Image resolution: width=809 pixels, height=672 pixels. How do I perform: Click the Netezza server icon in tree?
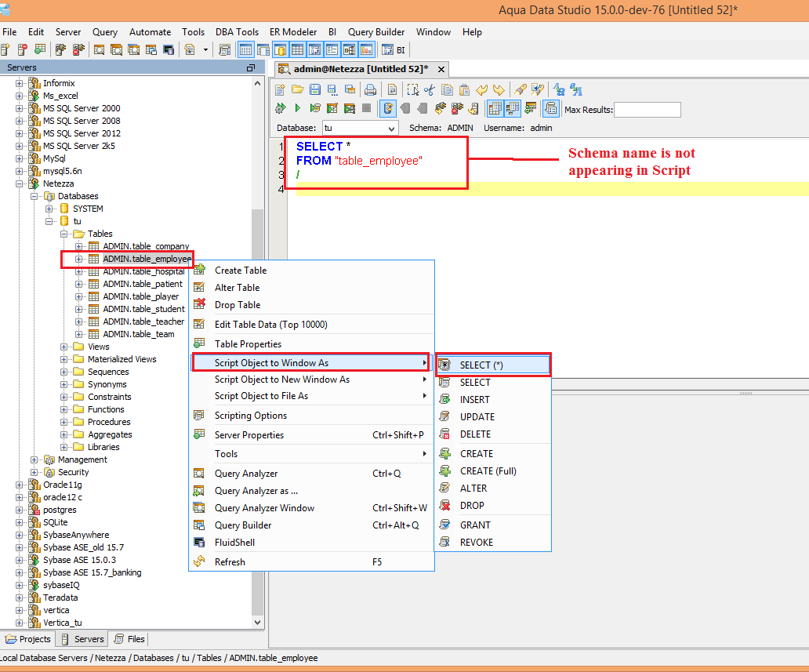tap(34, 183)
